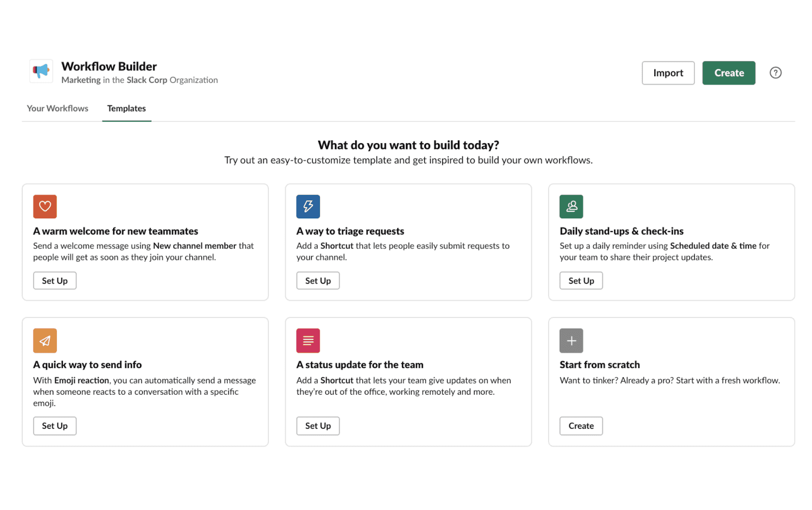The image size is (812, 510).
Task: Click the paper plane send info icon
Action: click(45, 340)
